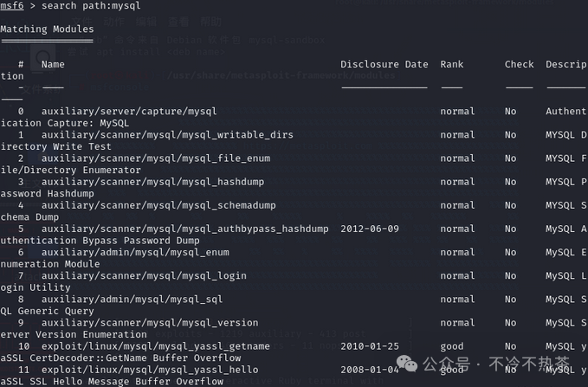
Task: Click description 'ile/Directory Enumerator'
Action: [70, 171]
